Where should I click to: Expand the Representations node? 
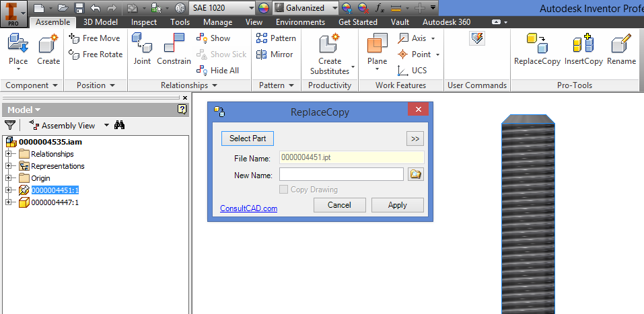[8, 166]
